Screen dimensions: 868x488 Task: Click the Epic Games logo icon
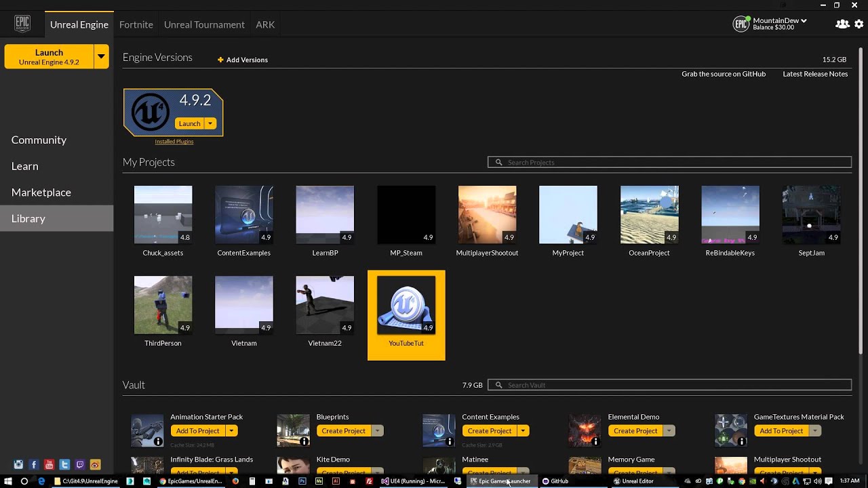pyautogui.click(x=22, y=24)
